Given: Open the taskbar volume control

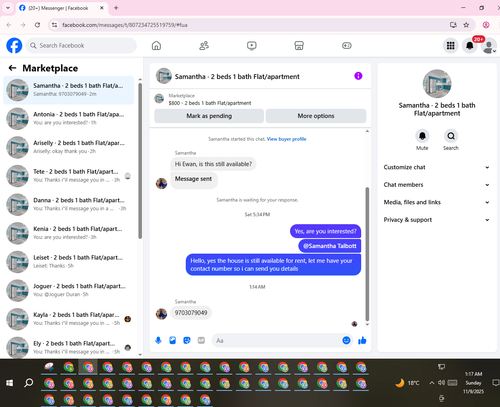Looking at the screenshot, I should point(441,383).
